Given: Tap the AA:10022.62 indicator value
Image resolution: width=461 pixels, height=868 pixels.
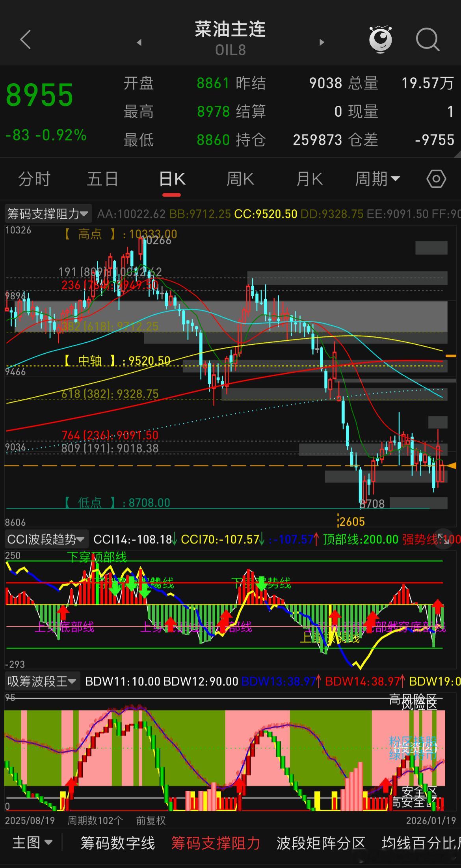Looking at the screenshot, I should [x=131, y=214].
